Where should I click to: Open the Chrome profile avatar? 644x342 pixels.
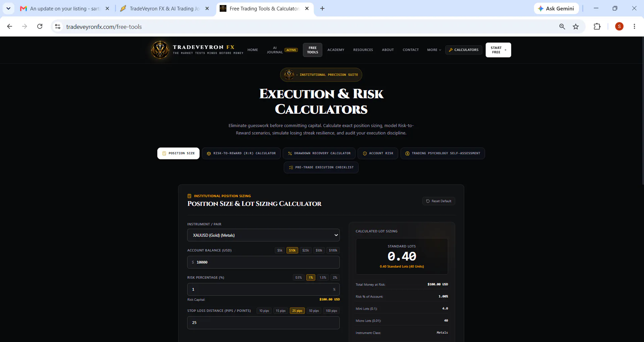tap(619, 26)
